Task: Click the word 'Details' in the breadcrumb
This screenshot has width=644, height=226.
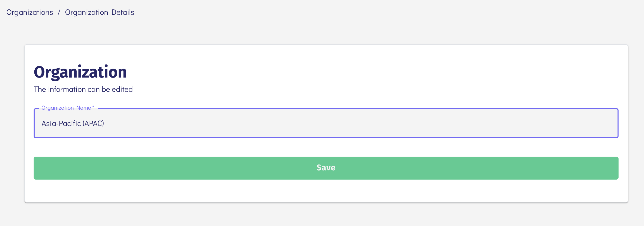Action: [x=123, y=12]
